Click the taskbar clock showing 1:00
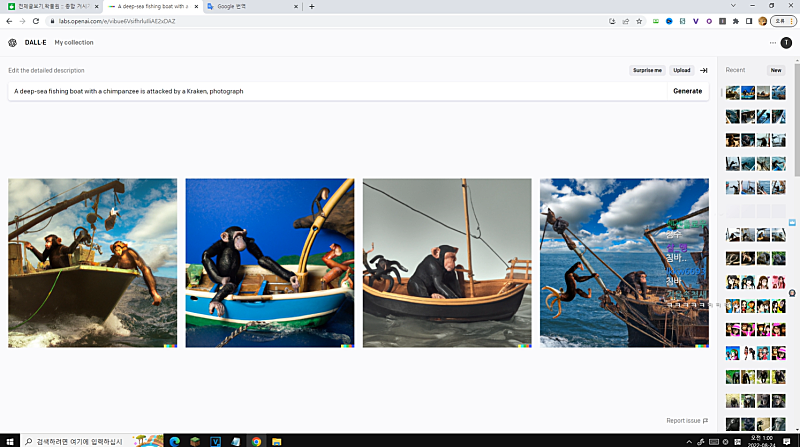This screenshot has height=447, width=800. click(x=761, y=441)
